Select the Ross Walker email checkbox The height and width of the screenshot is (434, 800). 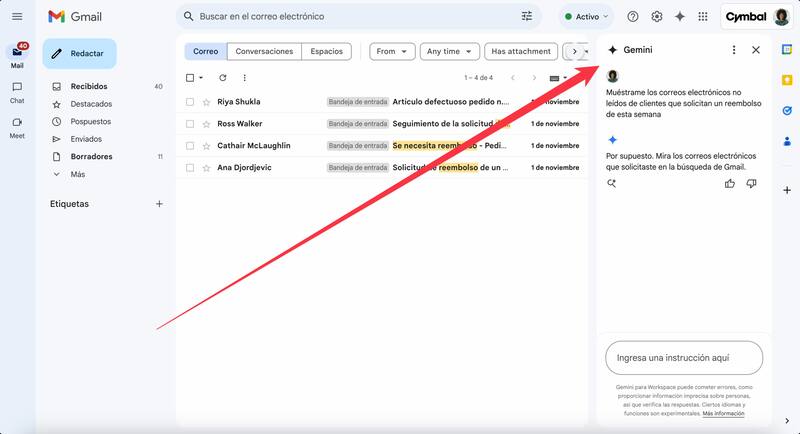(x=190, y=123)
